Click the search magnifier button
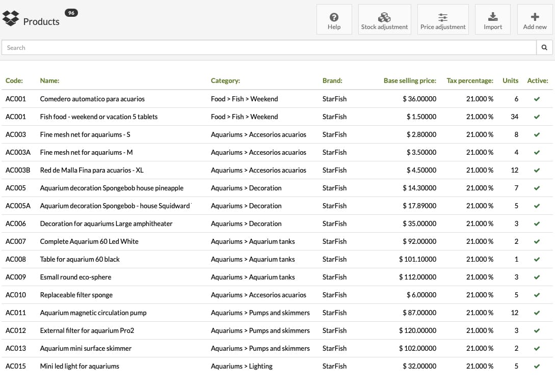Screen dimensions: 555x392 click(x=544, y=47)
